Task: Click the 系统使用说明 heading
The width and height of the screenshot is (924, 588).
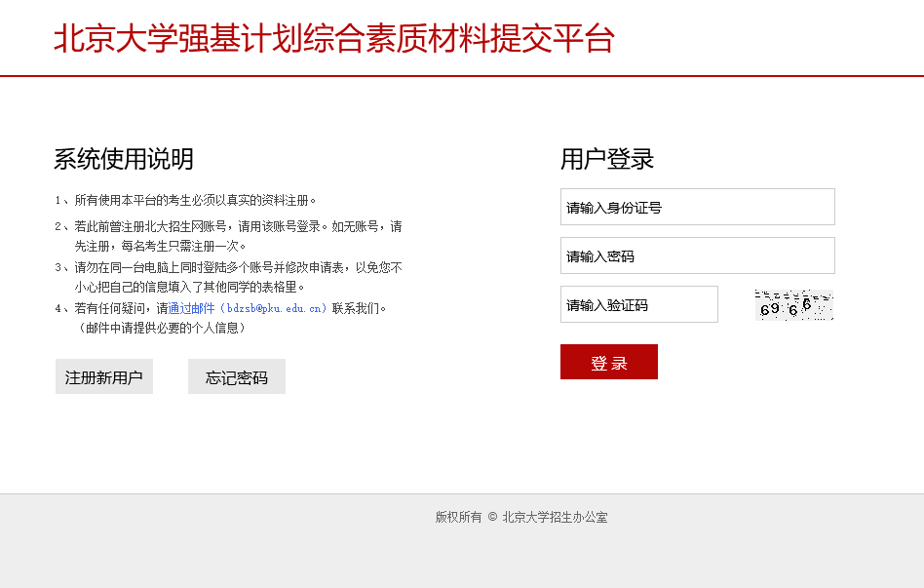Action: click(x=124, y=159)
